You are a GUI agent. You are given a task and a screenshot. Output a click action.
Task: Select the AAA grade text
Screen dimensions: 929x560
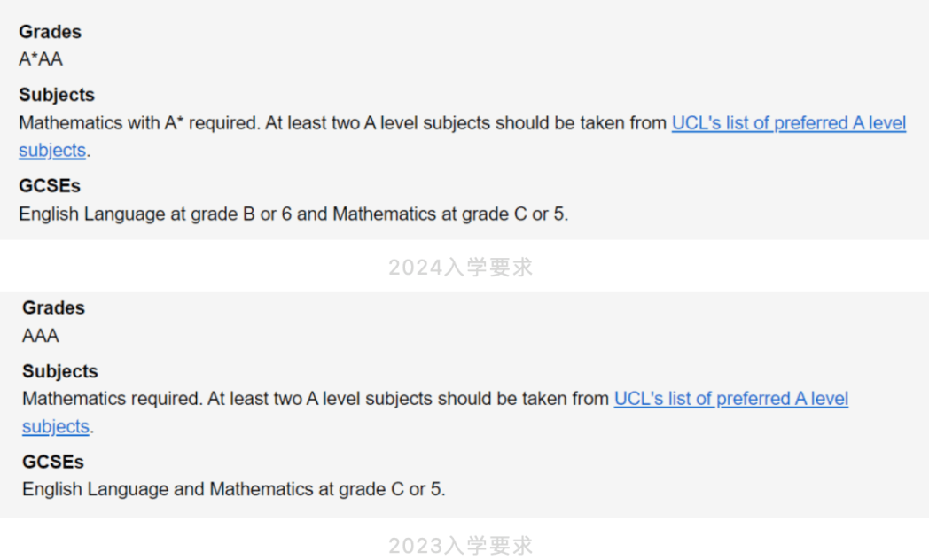40,336
